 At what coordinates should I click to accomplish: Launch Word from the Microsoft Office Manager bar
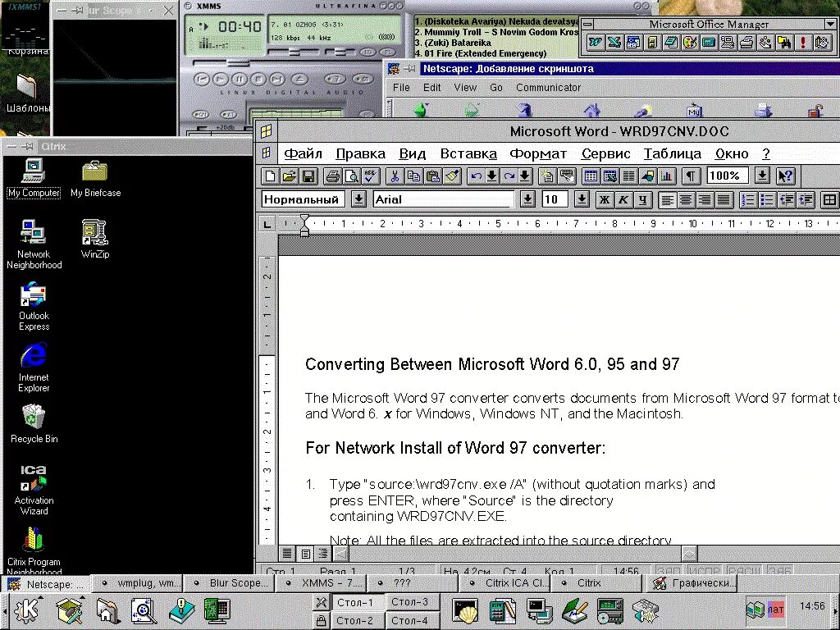[595, 42]
